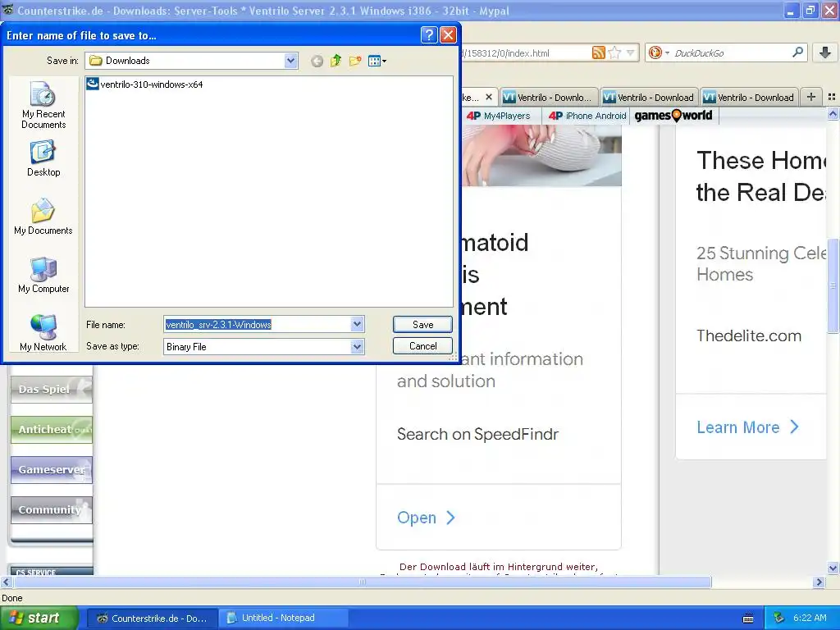This screenshot has height=630, width=840.
Task: Click the search magnifier icon
Action: (797, 52)
